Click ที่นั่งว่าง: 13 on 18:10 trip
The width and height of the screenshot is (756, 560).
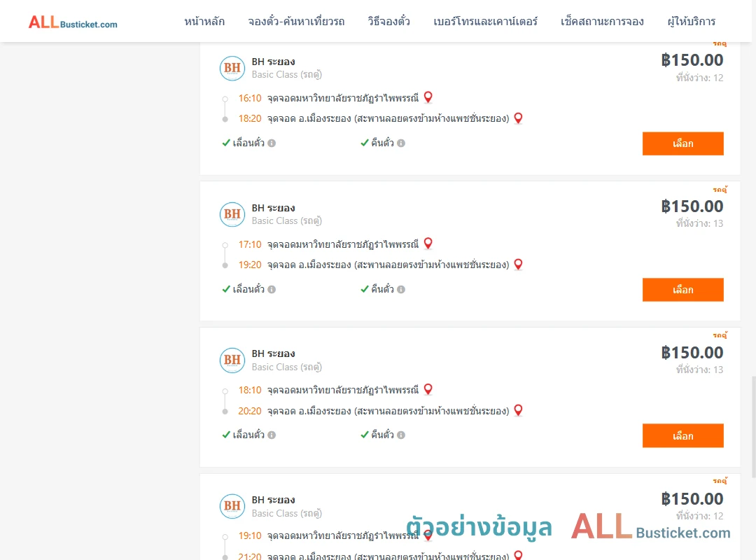click(x=699, y=370)
